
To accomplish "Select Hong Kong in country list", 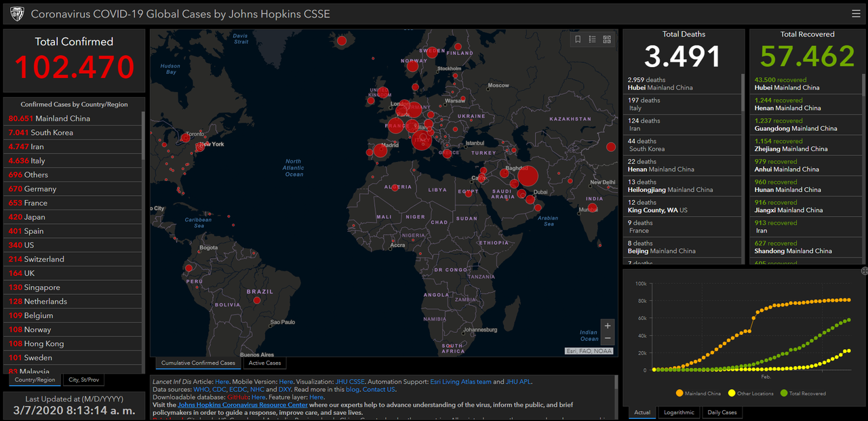I will (73, 344).
